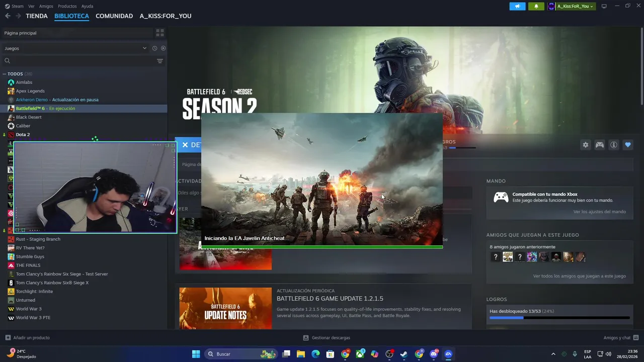Click the Windows taskbar Buscar search box
Screen dimensions: 644x362
click(241, 354)
